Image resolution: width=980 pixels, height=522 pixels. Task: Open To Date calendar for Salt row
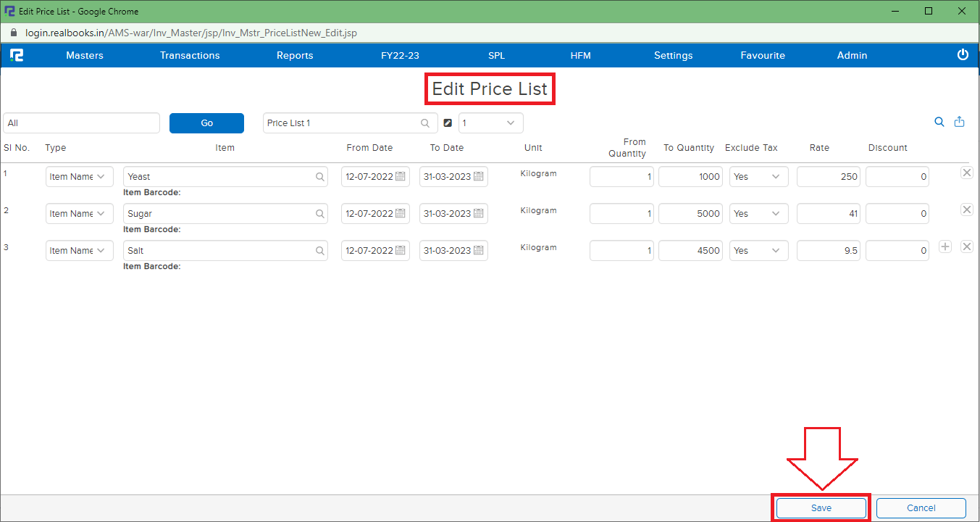[479, 251]
